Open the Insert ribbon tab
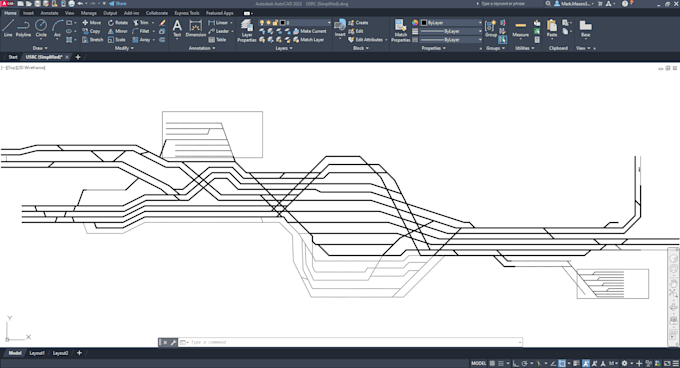This screenshot has width=680, height=368. (28, 13)
